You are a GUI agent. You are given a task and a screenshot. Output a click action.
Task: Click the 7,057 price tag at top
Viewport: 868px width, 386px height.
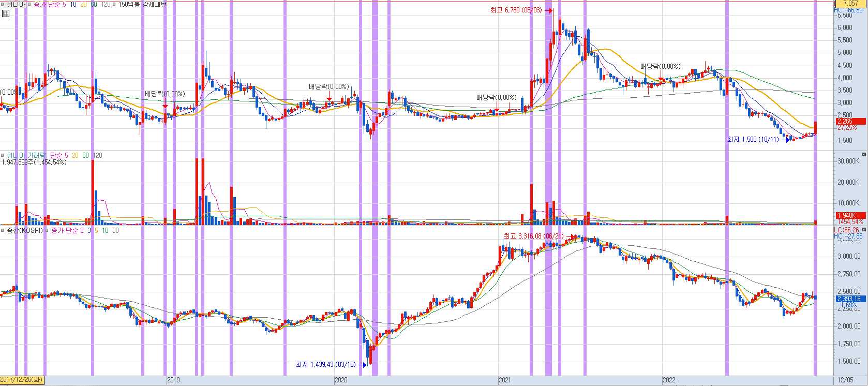point(850,3)
